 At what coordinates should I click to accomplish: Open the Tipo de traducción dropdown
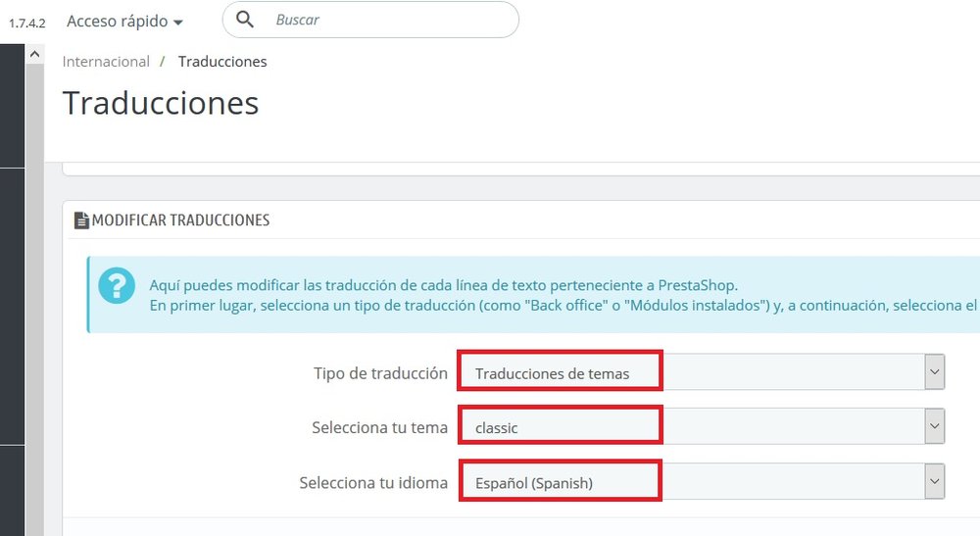pos(701,372)
